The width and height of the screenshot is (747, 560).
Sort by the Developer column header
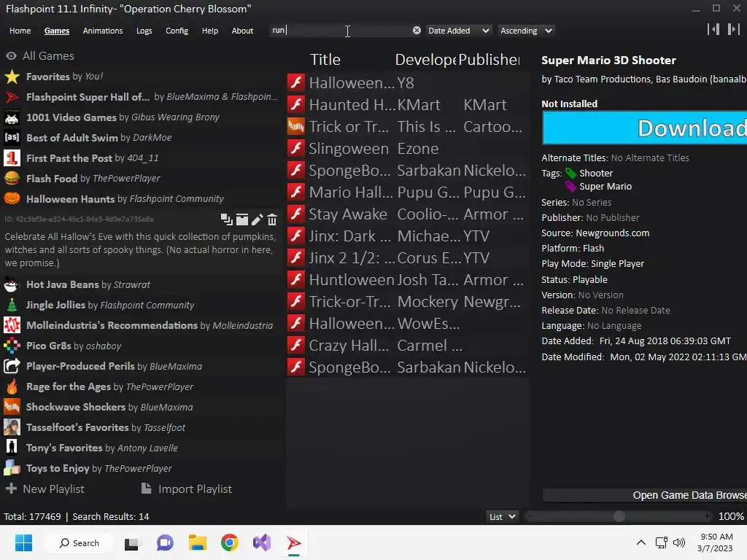point(425,60)
